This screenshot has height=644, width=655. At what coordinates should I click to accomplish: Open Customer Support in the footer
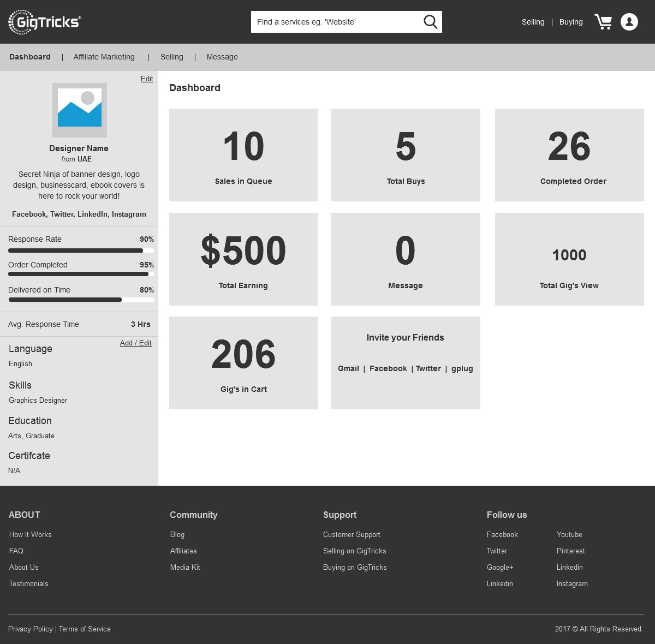[352, 534]
